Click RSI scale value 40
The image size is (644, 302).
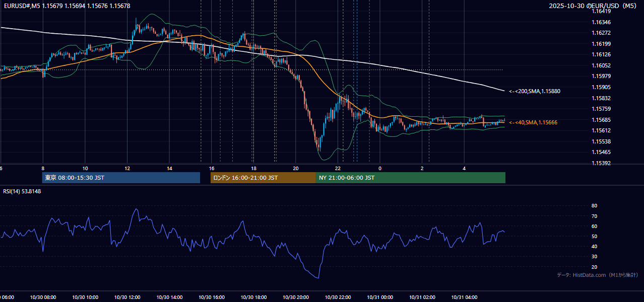tap(594, 247)
